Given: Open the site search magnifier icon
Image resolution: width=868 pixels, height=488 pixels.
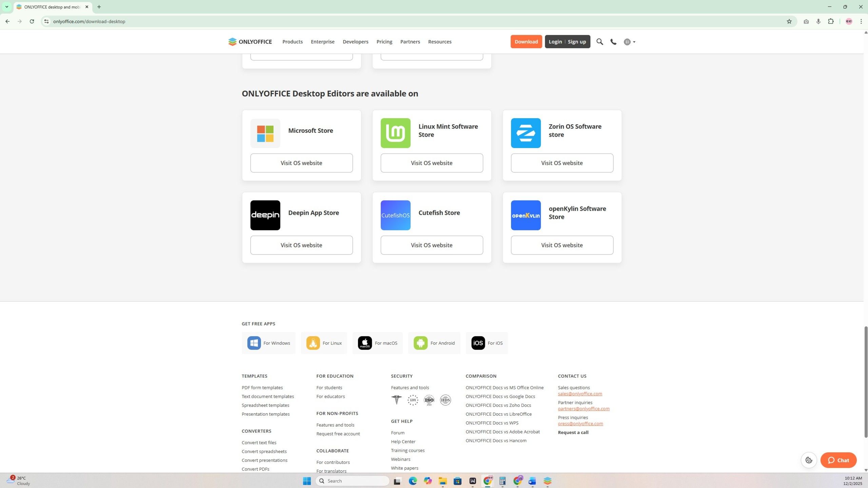Looking at the screenshot, I should point(599,42).
